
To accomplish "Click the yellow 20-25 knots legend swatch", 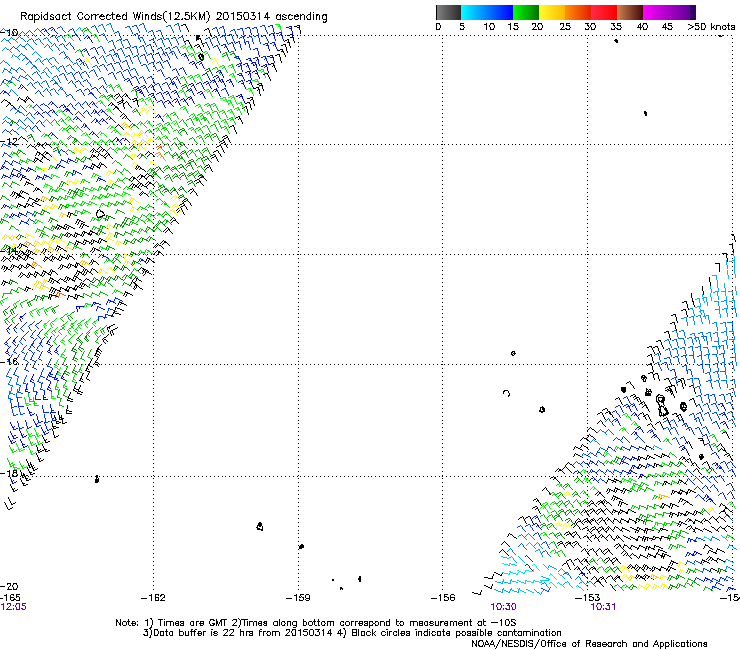I will (x=552, y=12).
